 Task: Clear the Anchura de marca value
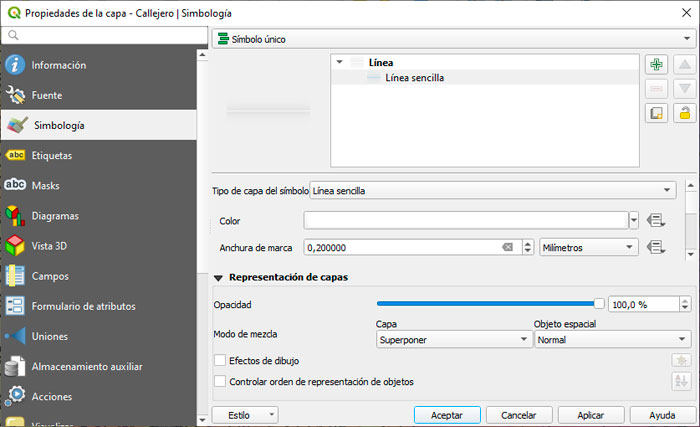(508, 247)
